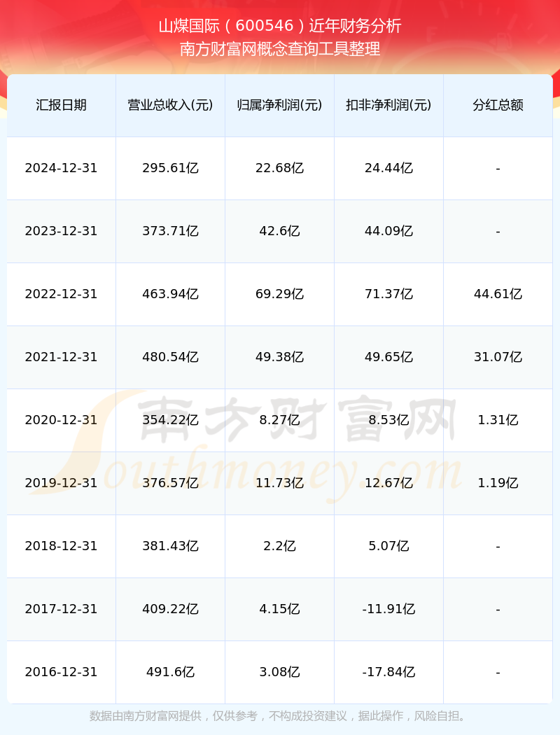The image size is (560, 735).
Task: Click the date cell 2020-12-31
Action: (x=62, y=420)
